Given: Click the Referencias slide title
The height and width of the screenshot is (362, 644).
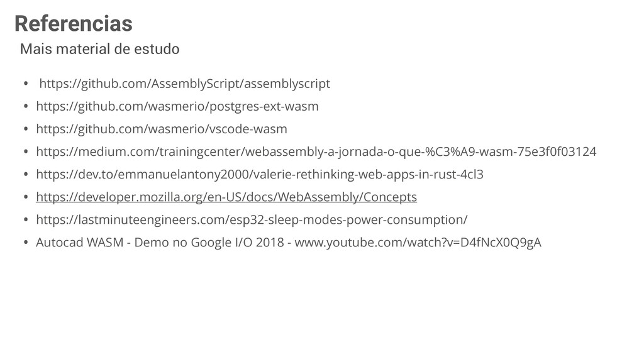Looking at the screenshot, I should [x=74, y=23].
